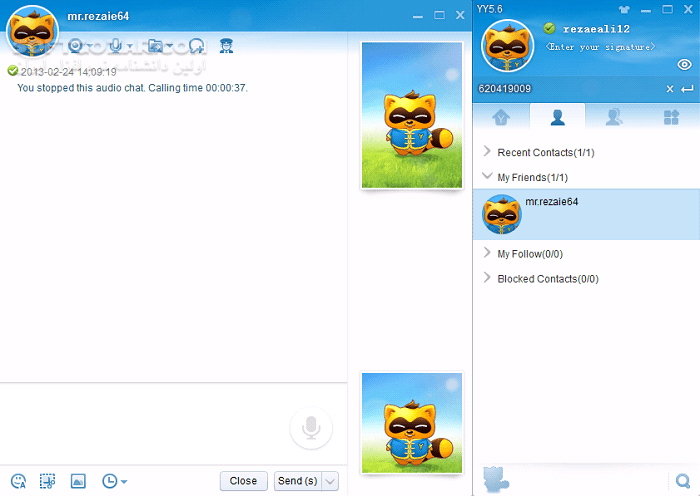Switch to the app grid tab
Image resolution: width=700 pixels, height=496 pixels.
(x=671, y=117)
